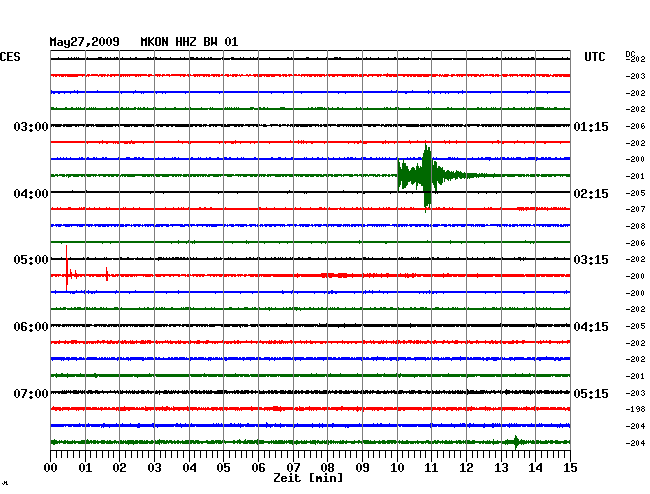Select the 10 minute axis tick label

397,467
